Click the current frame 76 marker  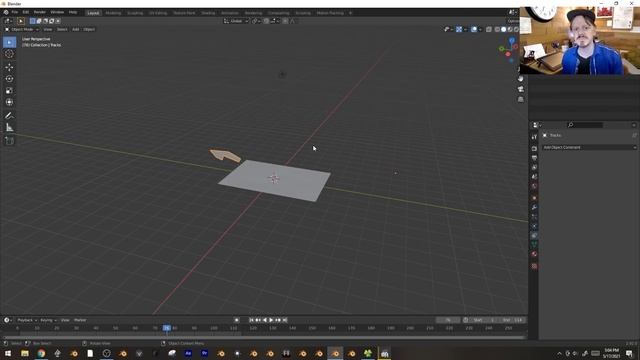(167, 328)
